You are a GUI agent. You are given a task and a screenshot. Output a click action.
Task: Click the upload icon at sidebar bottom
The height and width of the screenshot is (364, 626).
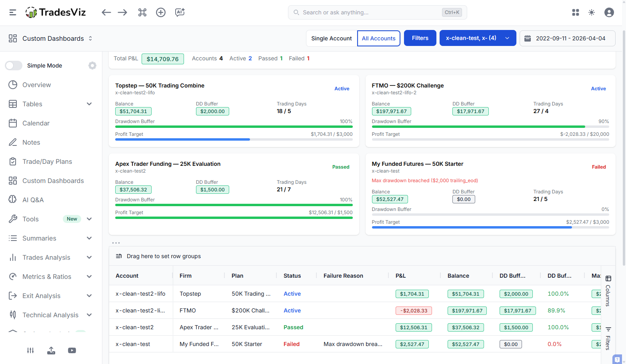click(x=51, y=350)
